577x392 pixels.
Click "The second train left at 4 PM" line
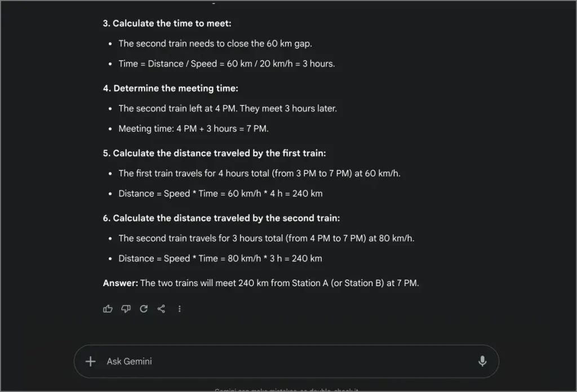pyautogui.click(x=227, y=108)
